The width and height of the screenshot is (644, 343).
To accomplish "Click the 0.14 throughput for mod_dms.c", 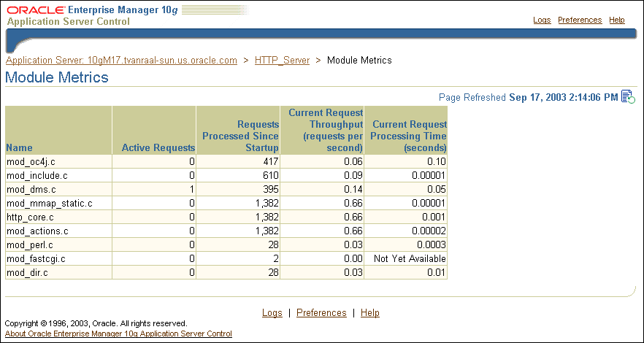I will point(353,190).
